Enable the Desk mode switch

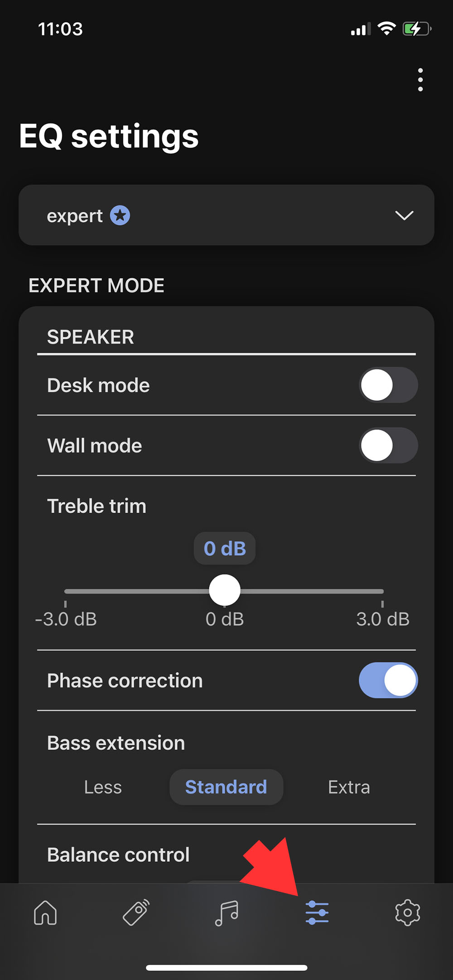tap(388, 385)
